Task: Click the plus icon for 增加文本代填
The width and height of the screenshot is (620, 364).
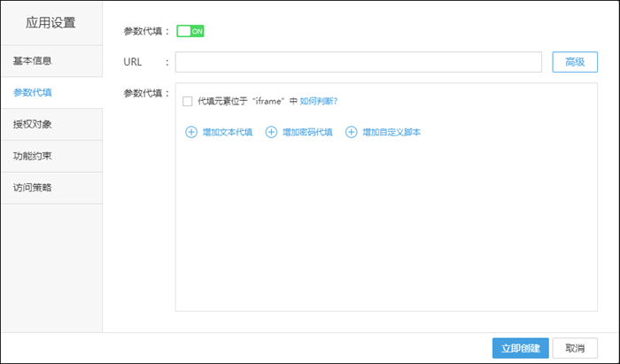Action: tap(190, 132)
